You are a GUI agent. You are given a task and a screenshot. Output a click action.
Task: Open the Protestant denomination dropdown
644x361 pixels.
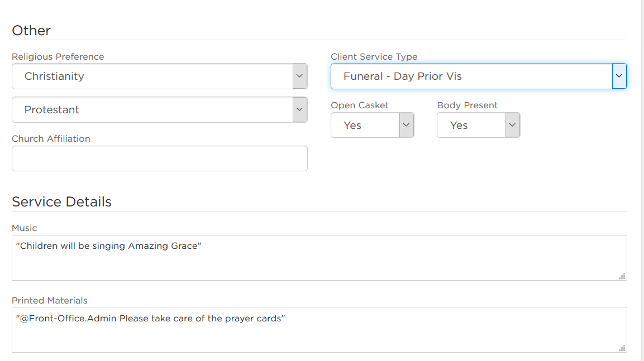pyautogui.click(x=159, y=109)
